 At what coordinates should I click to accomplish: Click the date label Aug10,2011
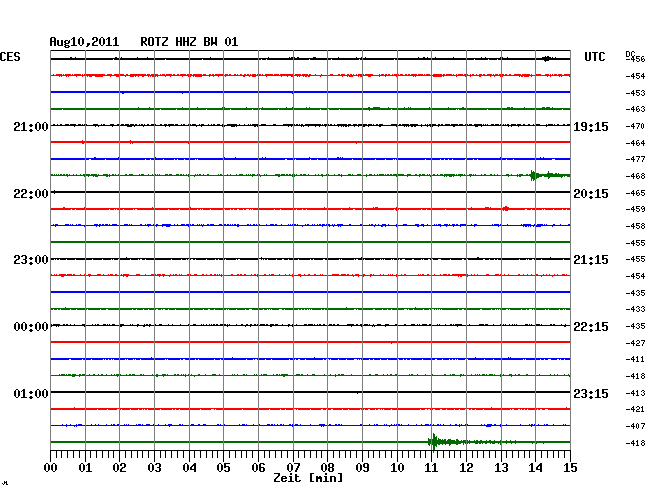point(84,42)
